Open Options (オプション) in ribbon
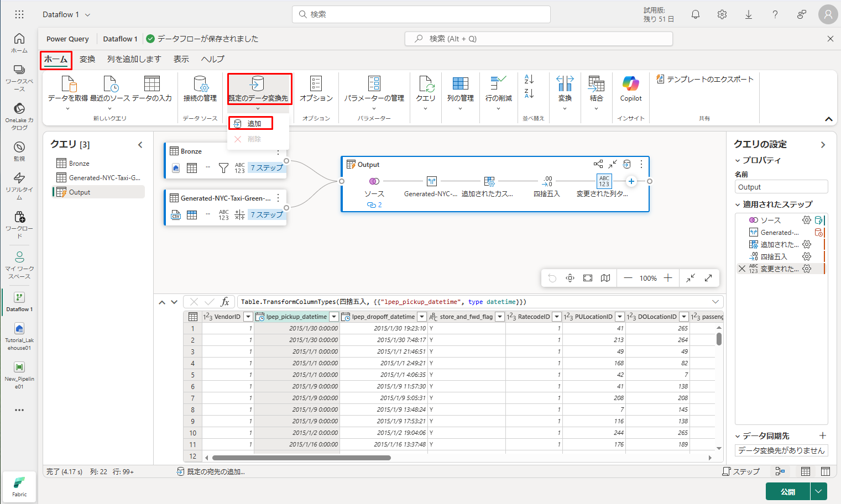 point(316,90)
